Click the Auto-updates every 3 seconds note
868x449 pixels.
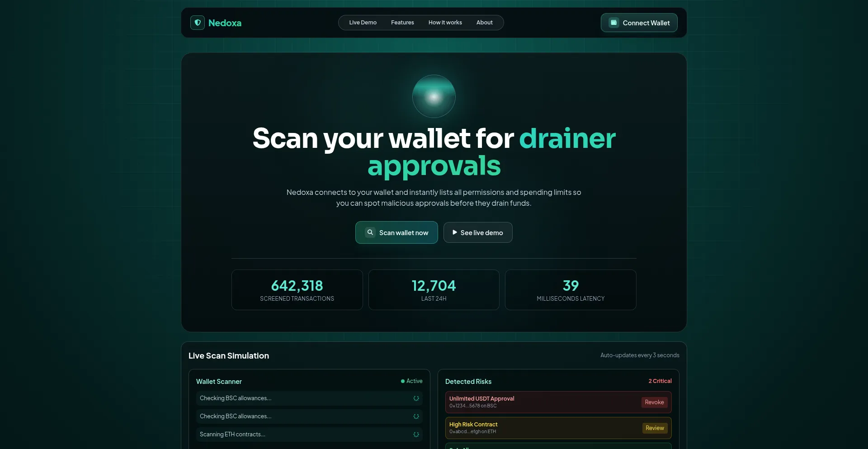pos(640,355)
